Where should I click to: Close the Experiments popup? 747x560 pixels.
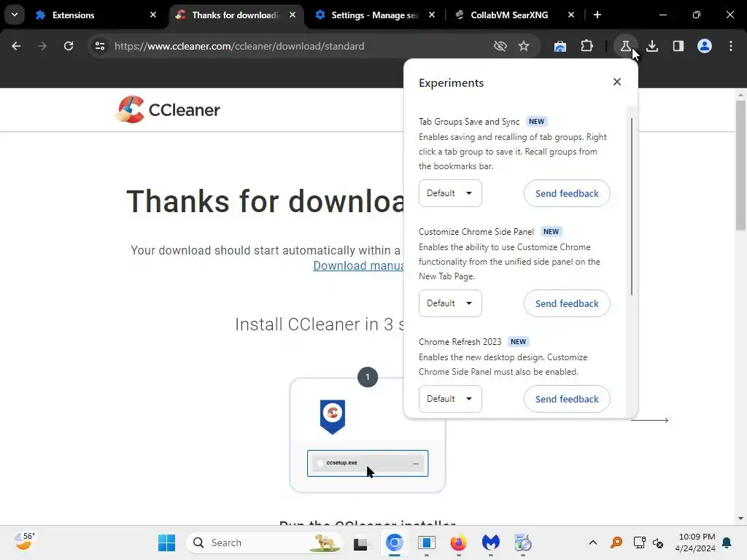point(617,82)
